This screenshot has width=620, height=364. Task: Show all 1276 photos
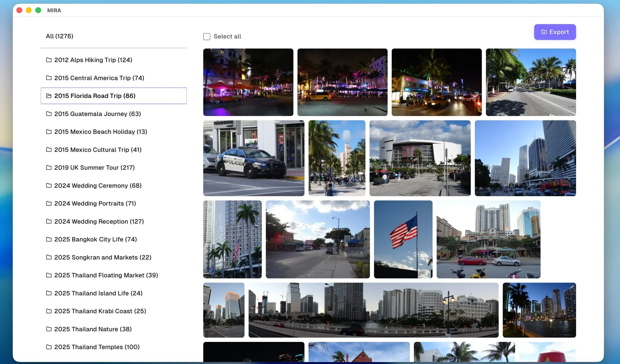(60, 36)
